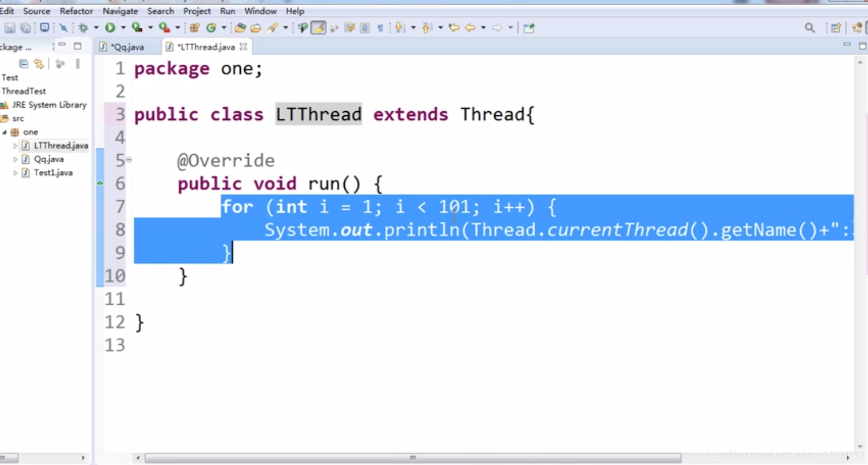This screenshot has height=465, width=868.
Task: Toggle Show Whitespace Characters pilcrow button
Action: [x=380, y=28]
